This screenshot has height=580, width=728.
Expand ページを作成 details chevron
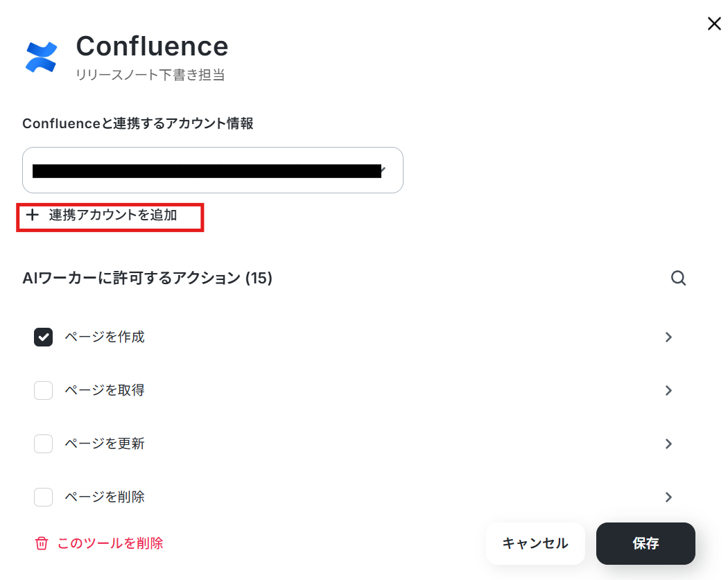[668, 337]
